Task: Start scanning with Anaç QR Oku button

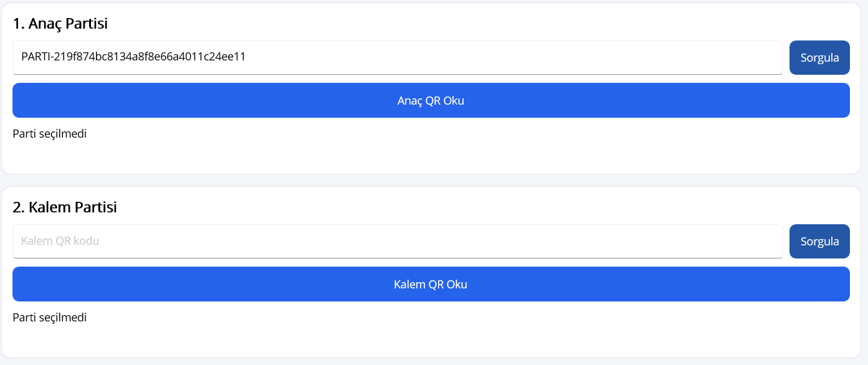Action: coord(431,100)
